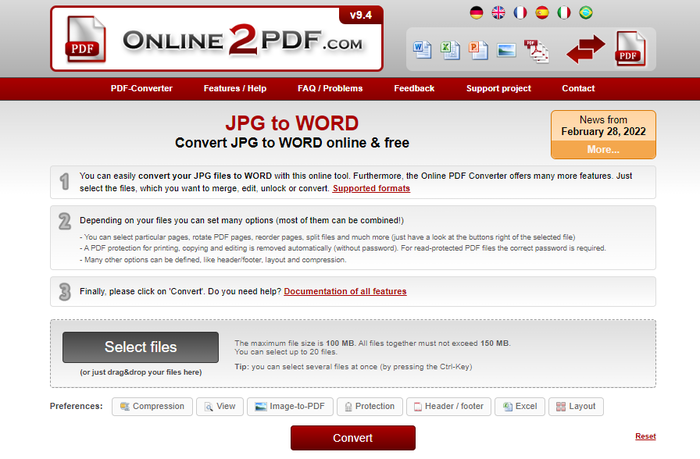The height and width of the screenshot is (459, 700).
Task: Click the Reset link
Action: pos(646,436)
